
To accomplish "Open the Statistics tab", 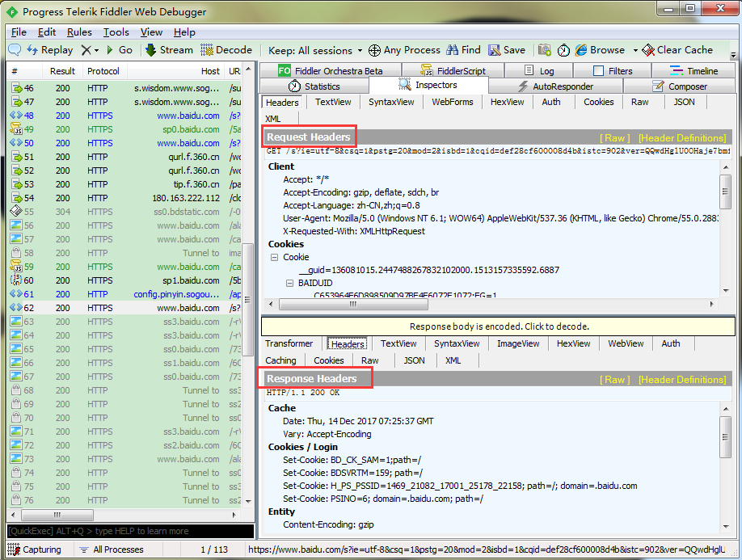I will [314, 86].
